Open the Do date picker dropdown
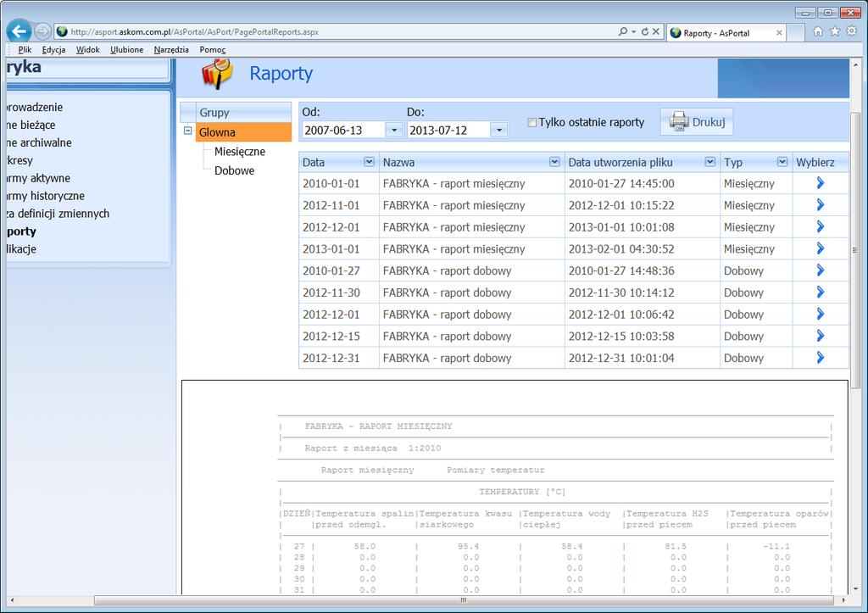The width and height of the screenshot is (868, 613). click(x=498, y=130)
